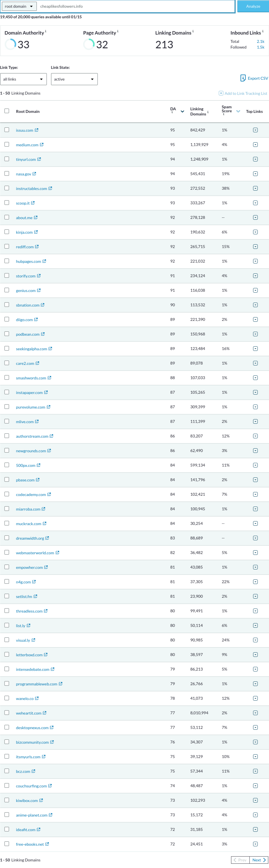Click the Domain Authority info icon
This screenshot has width=269, height=868.
[x=46, y=31]
